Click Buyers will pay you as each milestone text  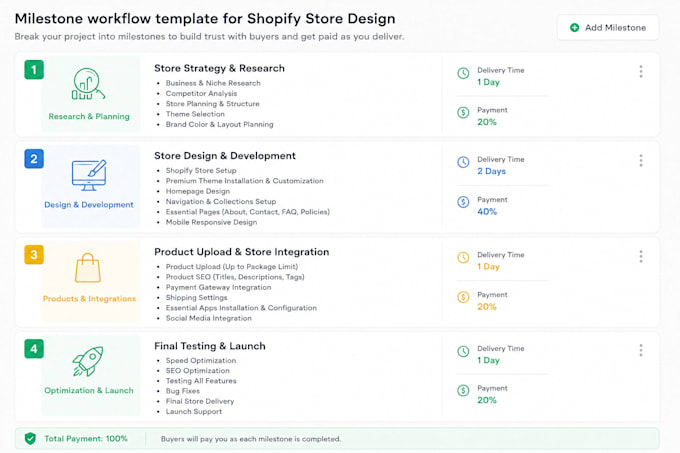[x=251, y=439]
